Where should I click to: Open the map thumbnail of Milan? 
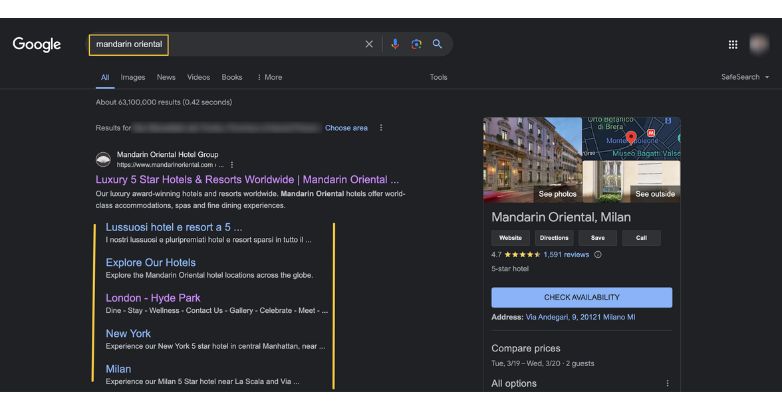[631, 138]
